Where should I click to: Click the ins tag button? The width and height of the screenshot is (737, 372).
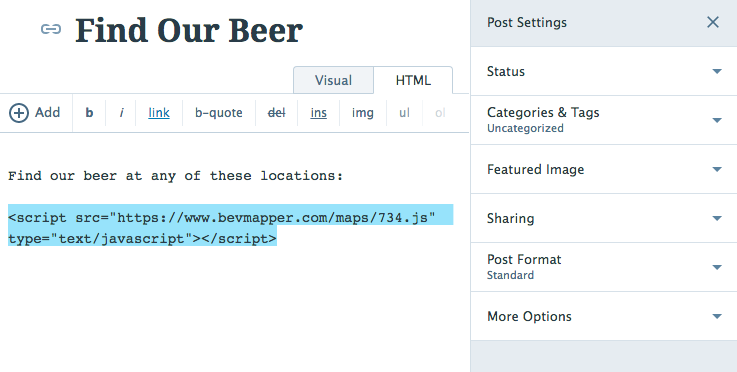(x=318, y=113)
